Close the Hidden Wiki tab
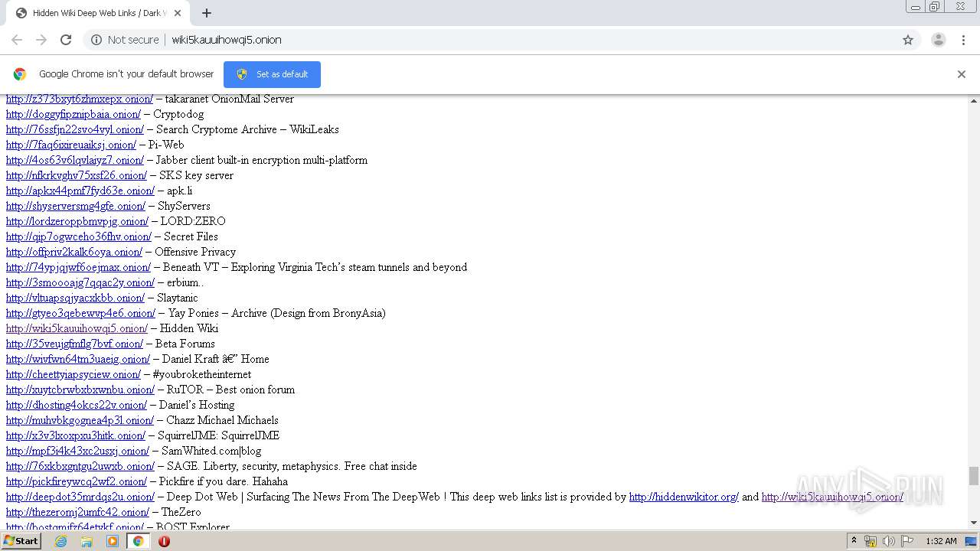 (x=178, y=13)
